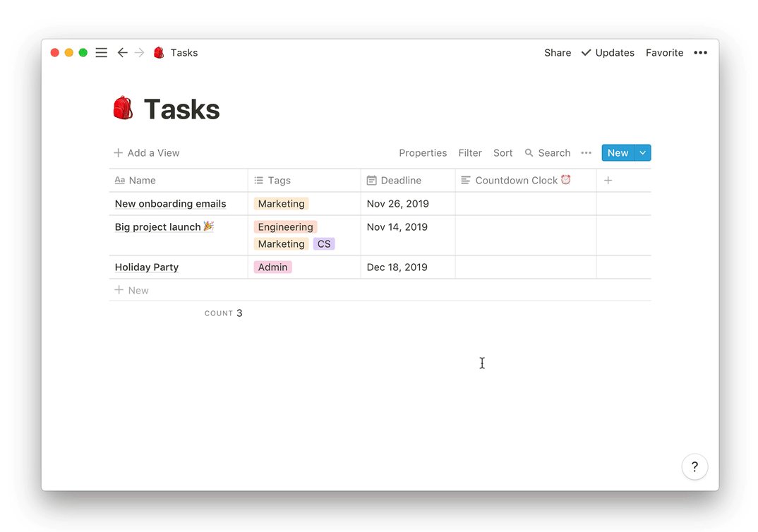Select the pink Admin tag

click(272, 267)
